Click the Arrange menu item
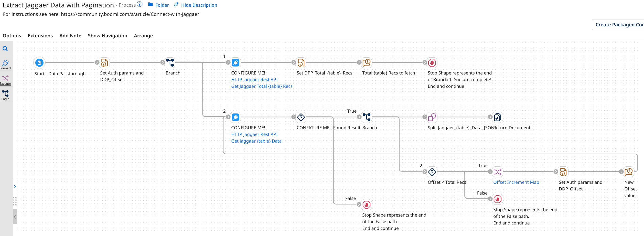644x236 pixels. point(143,36)
